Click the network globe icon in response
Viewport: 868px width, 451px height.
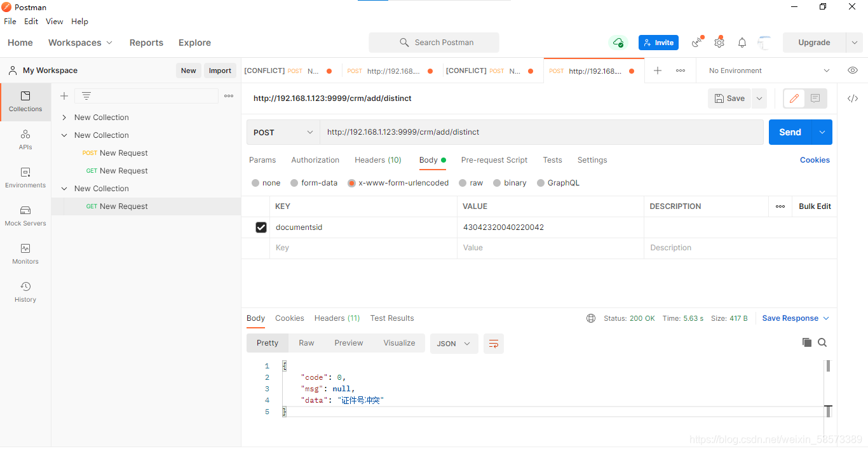[591, 318]
